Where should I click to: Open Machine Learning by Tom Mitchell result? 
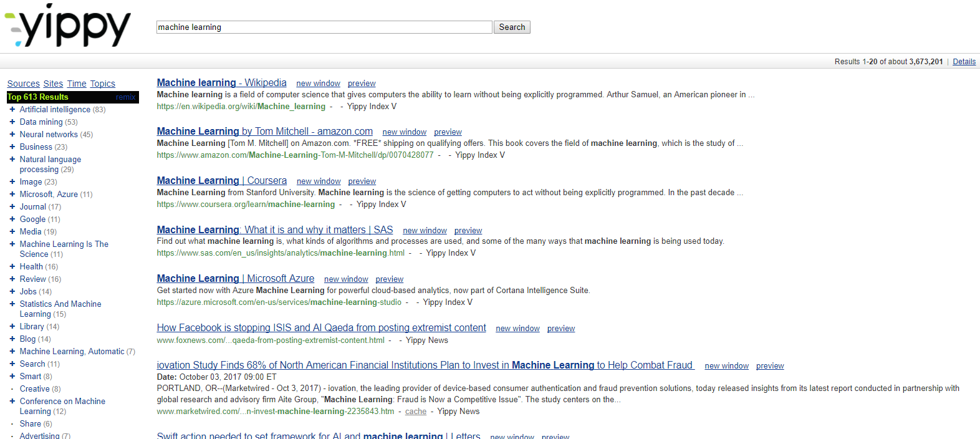point(264,131)
